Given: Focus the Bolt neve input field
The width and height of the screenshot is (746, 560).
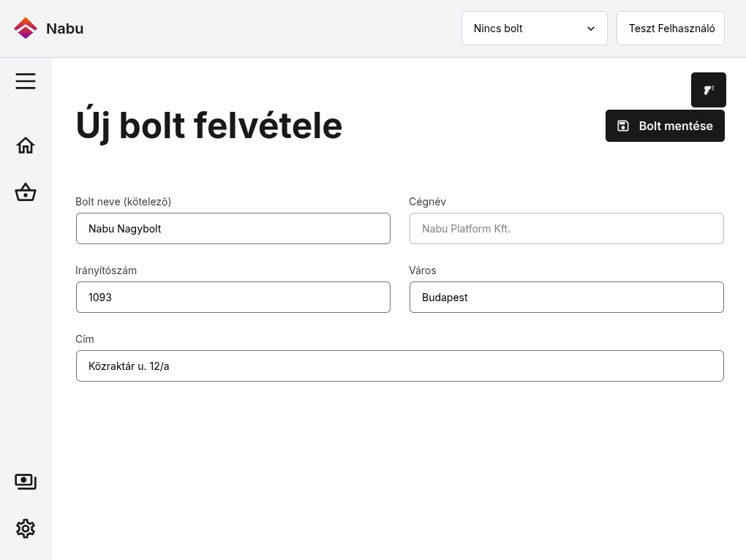Looking at the screenshot, I should pyautogui.click(x=233, y=229).
